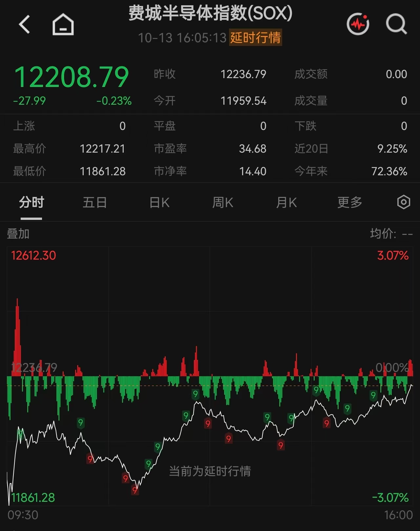Switch to the 日K tab
The width and height of the screenshot is (420, 531).
(159, 202)
